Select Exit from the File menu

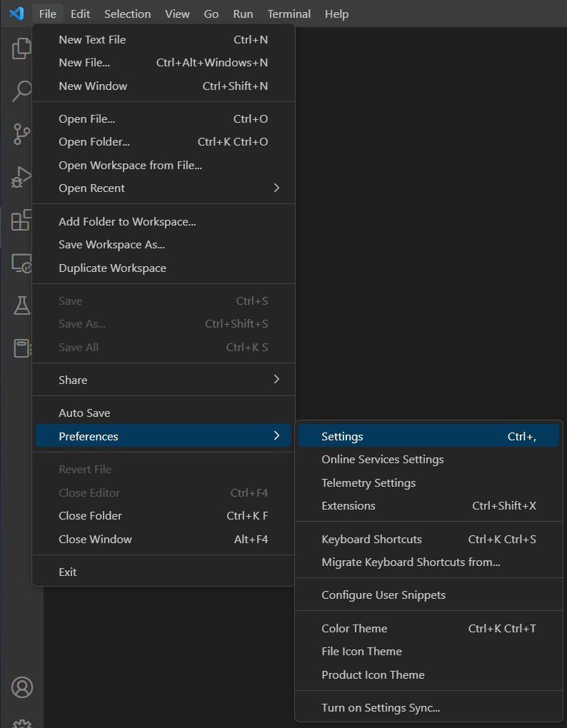tap(67, 571)
